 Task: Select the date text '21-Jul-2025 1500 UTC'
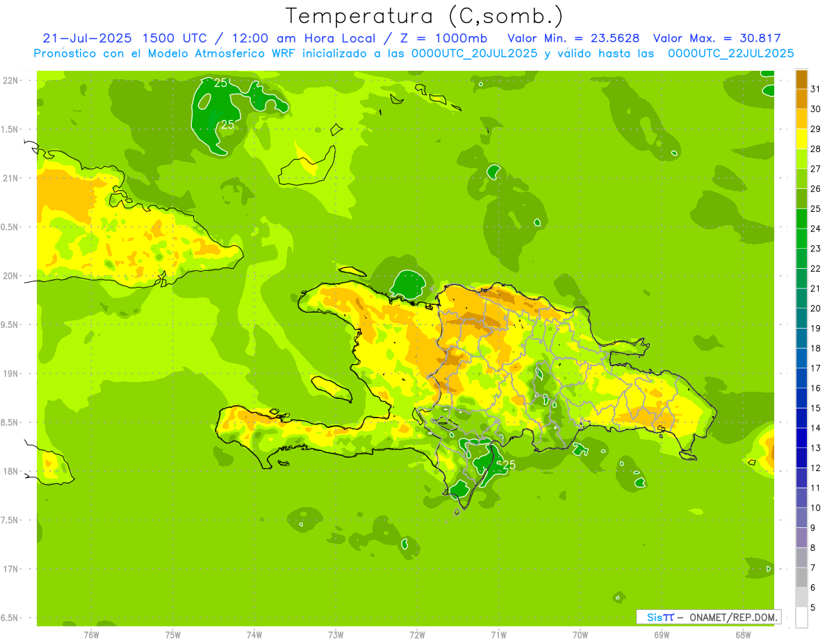(x=124, y=38)
